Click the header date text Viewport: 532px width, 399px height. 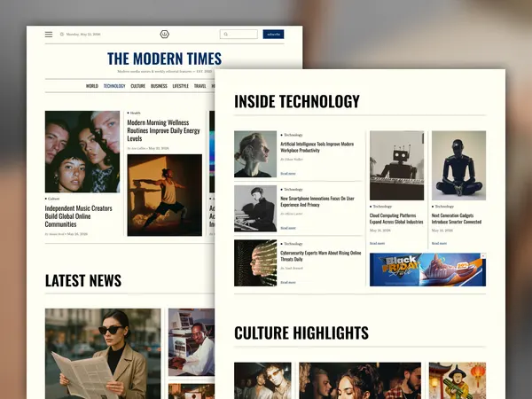(83, 35)
